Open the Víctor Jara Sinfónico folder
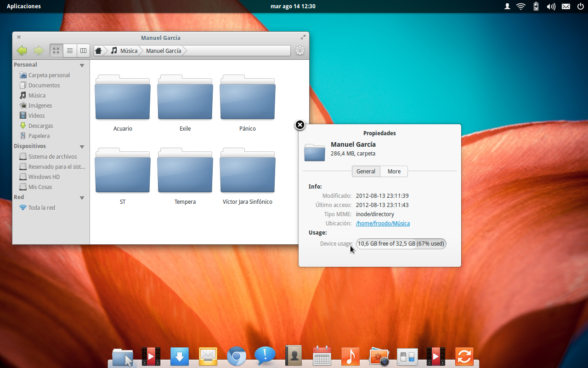The width and height of the screenshot is (588, 368). pos(247,170)
